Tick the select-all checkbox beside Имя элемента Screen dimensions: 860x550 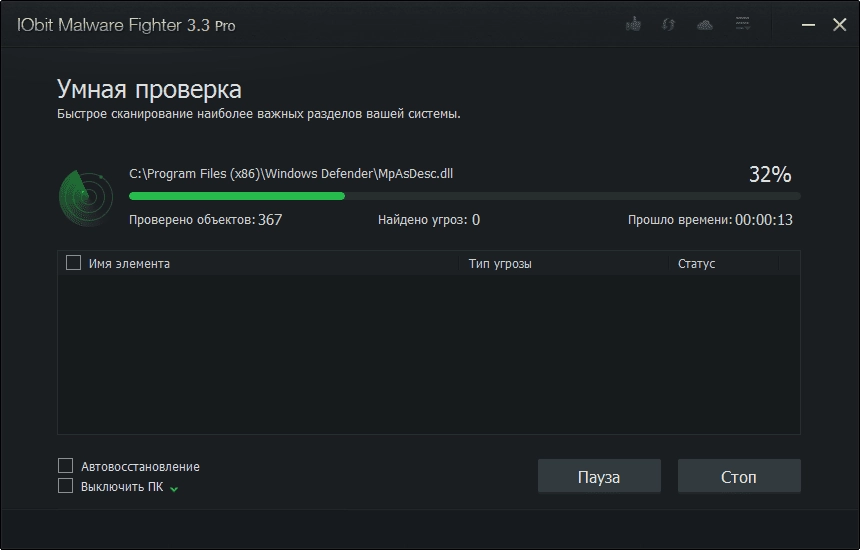click(73, 263)
